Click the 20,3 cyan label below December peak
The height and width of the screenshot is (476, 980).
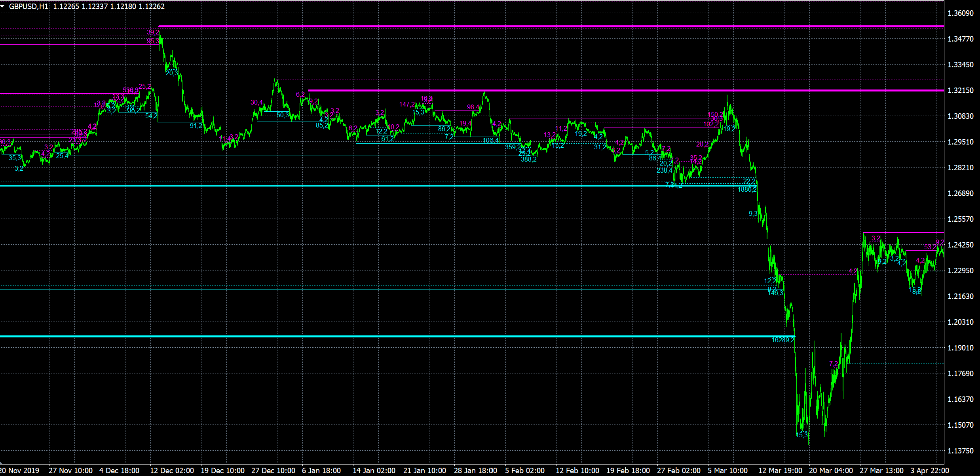point(172,73)
